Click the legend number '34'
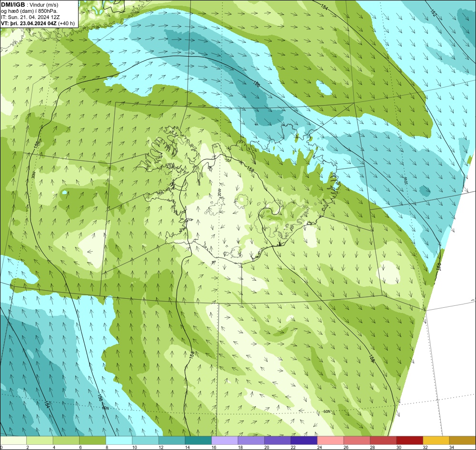Screen dimensions: 476x450 click(x=451, y=447)
